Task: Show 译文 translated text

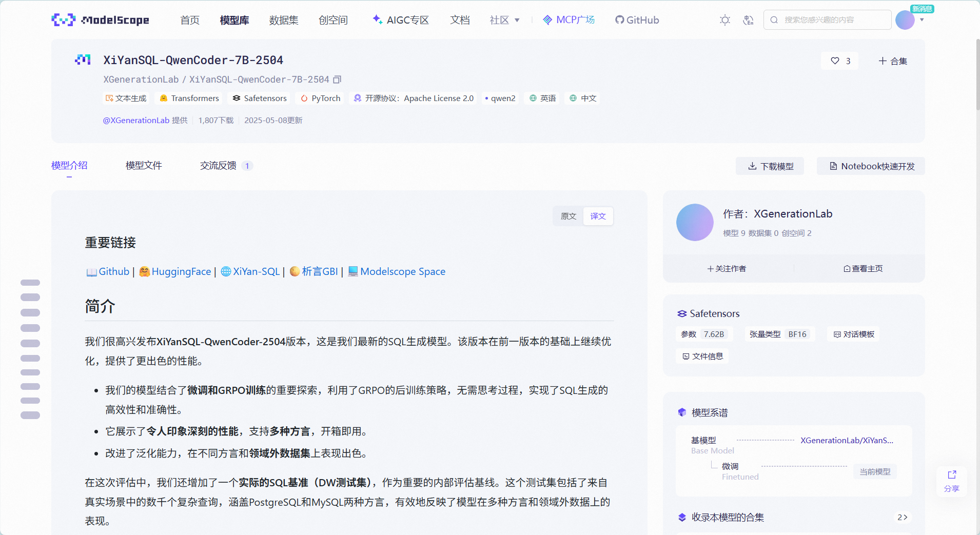Action: point(598,216)
